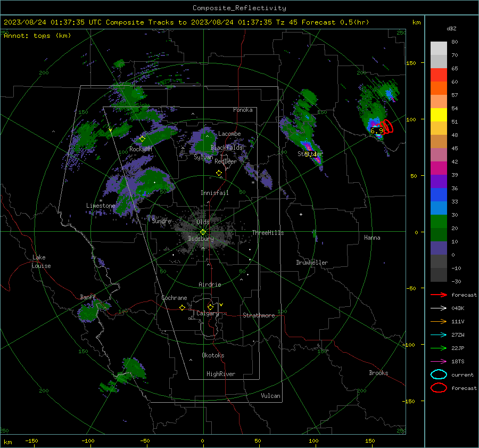Screen dimensions: 479x448
Task: Click the red forecast ellipse legend symbol
Action: [439, 388]
